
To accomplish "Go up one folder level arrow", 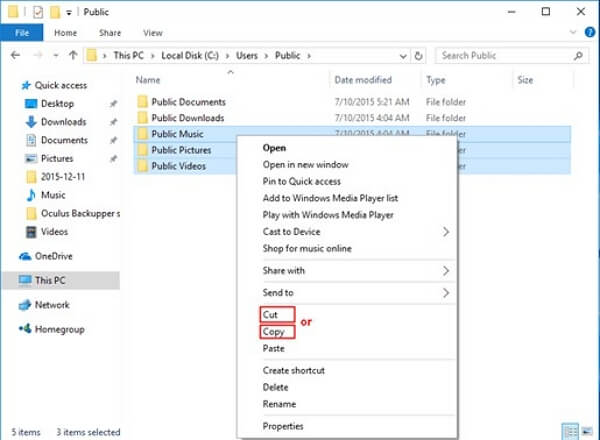I will (x=73, y=55).
